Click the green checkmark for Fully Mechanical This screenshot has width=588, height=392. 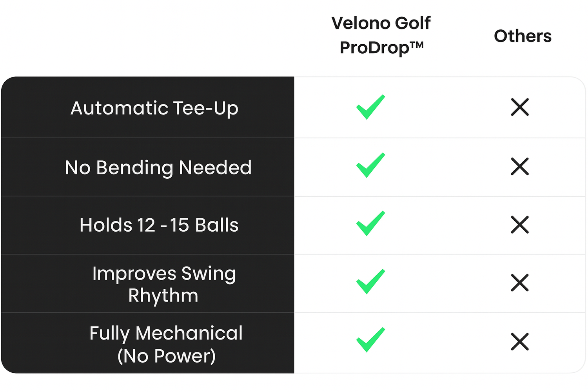[370, 340]
